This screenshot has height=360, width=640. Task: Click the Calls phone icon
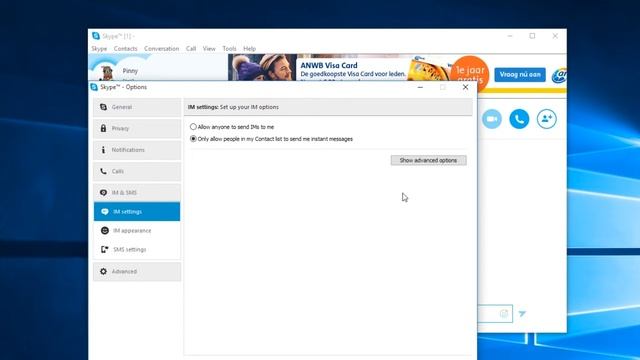point(103,171)
